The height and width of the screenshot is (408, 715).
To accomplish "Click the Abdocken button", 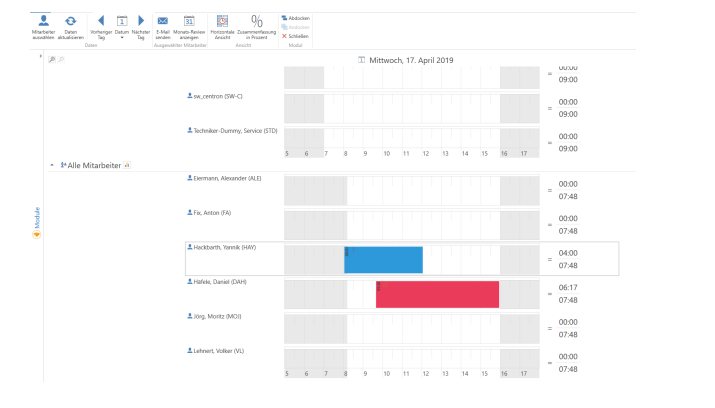I will 297,18.
